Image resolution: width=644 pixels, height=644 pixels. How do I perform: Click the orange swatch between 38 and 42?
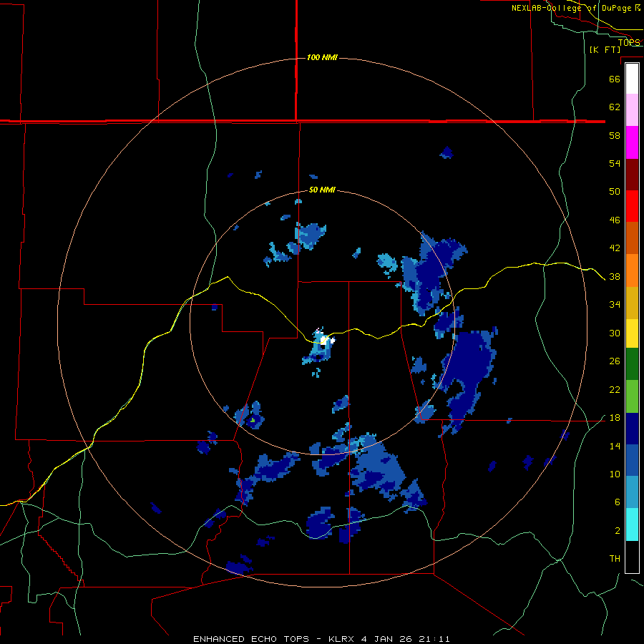(632, 270)
